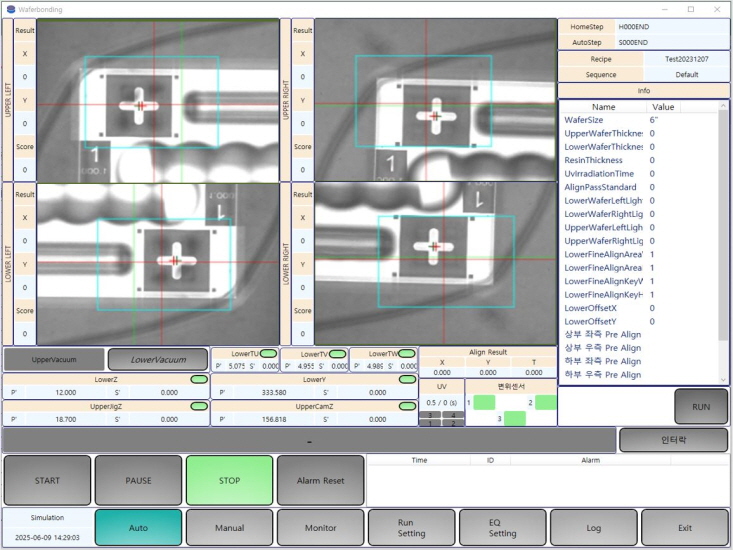Click the UpperJigZ green indicator
Image resolution: width=733 pixels, height=550 pixels.
pos(198,406)
